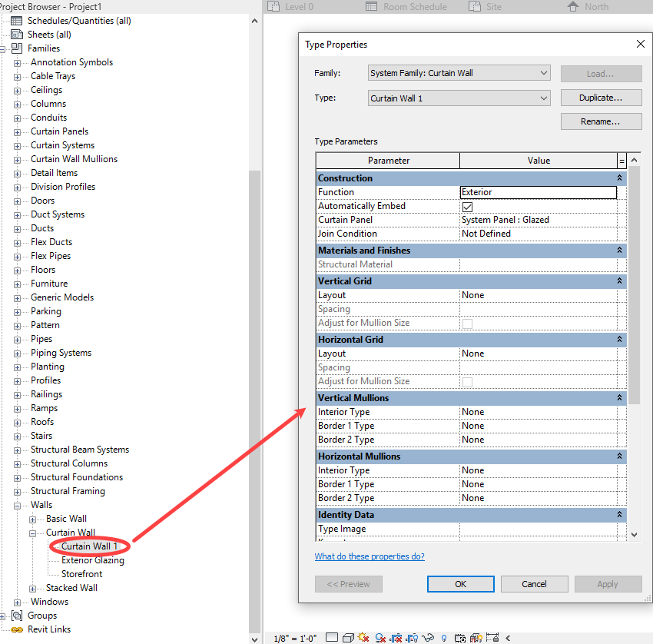Click the Revit Links chain icon

(x=17, y=629)
